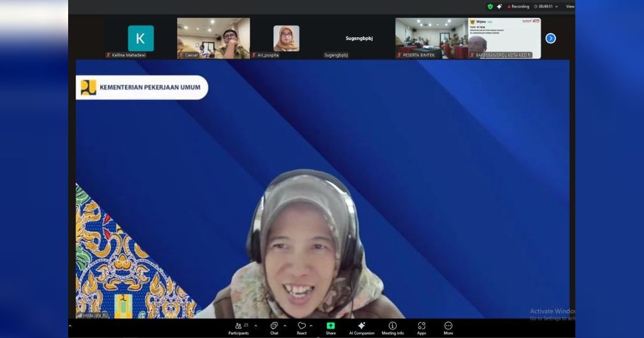644x338 pixels.
Task: Expand the Chat options caret
Action: click(284, 326)
